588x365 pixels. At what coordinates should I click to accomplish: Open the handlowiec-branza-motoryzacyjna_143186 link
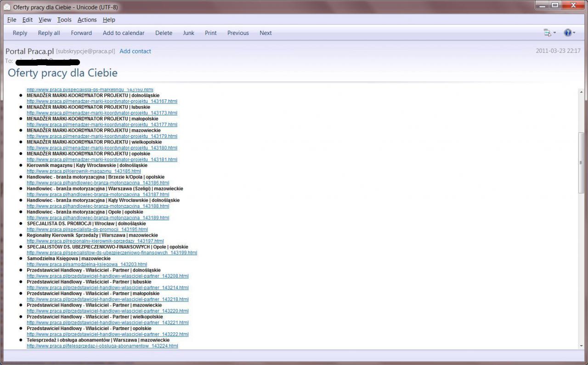coord(98,183)
